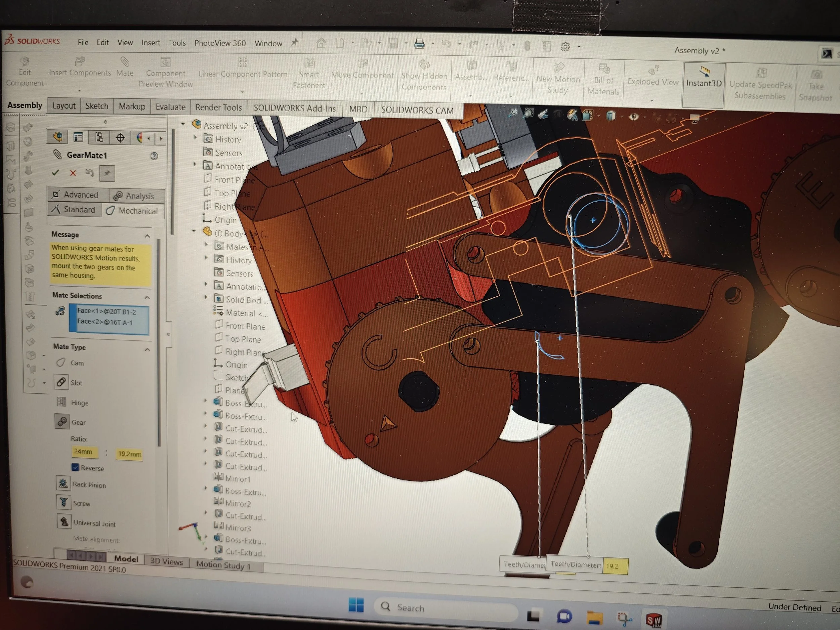Select the Slot mate type
This screenshot has height=630, width=840.
coord(61,382)
